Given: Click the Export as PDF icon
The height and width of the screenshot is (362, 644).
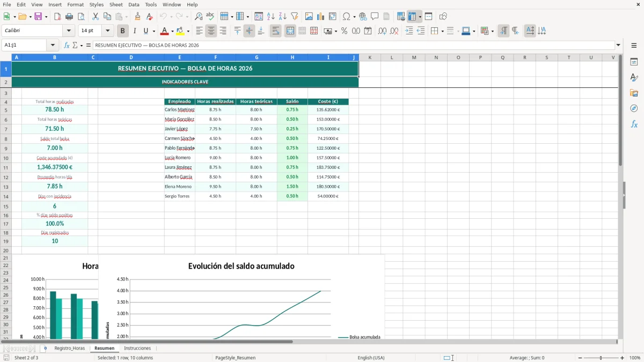Looking at the screenshot, I should pyautogui.click(x=57, y=17).
